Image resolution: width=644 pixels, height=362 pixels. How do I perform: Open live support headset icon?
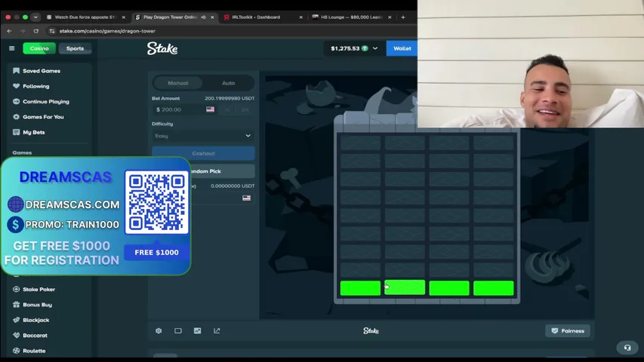(x=627, y=348)
